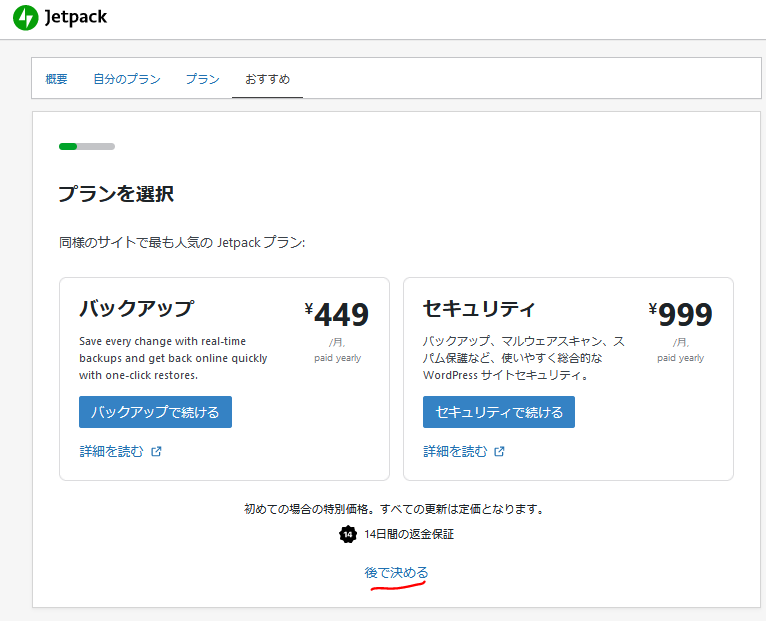Click external link icon in the セキュリティ card
766x621 pixels.
coord(499,451)
